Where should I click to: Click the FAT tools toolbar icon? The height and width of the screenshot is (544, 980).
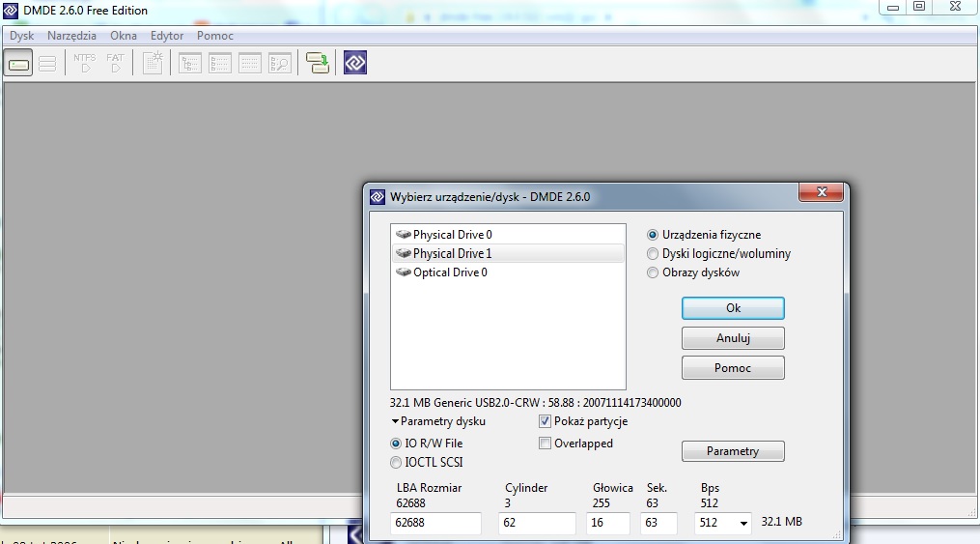click(116, 63)
